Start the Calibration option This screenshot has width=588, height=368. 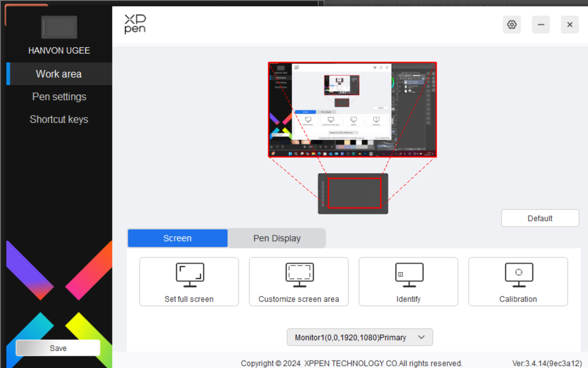click(x=518, y=281)
